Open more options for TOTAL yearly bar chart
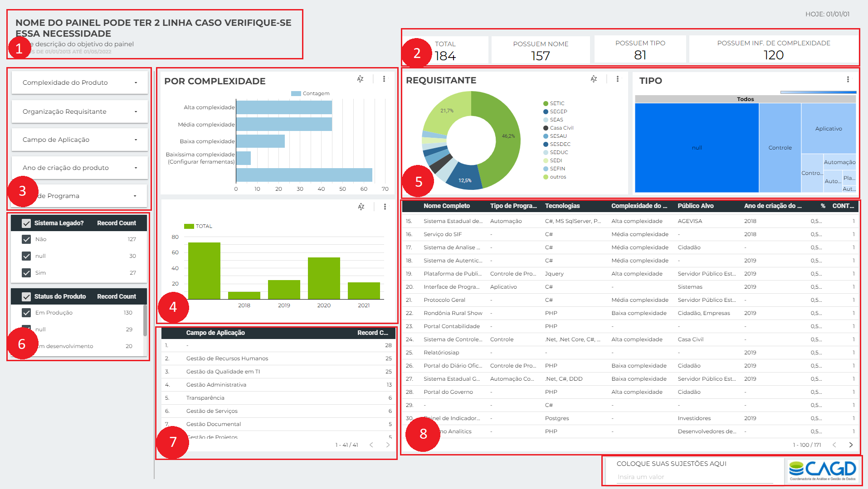This screenshot has height=489, width=868. tap(385, 207)
